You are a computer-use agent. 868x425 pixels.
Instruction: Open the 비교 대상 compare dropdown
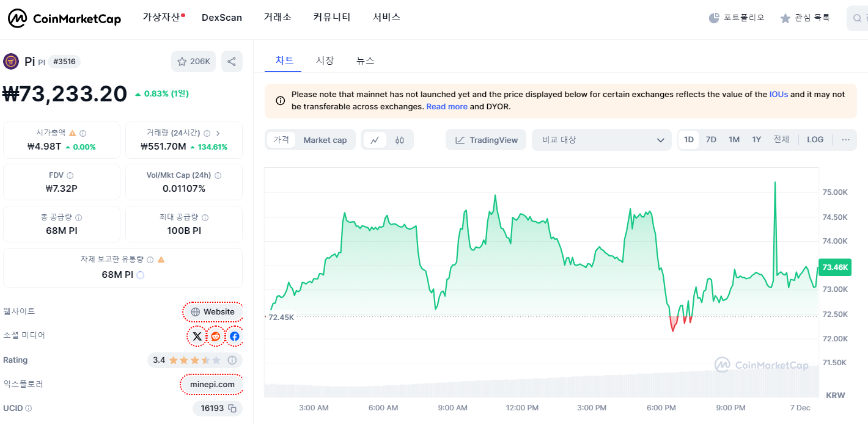click(x=602, y=140)
